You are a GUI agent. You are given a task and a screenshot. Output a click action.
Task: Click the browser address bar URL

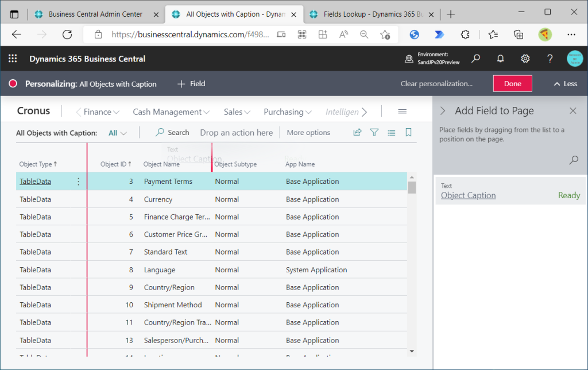[x=190, y=34]
